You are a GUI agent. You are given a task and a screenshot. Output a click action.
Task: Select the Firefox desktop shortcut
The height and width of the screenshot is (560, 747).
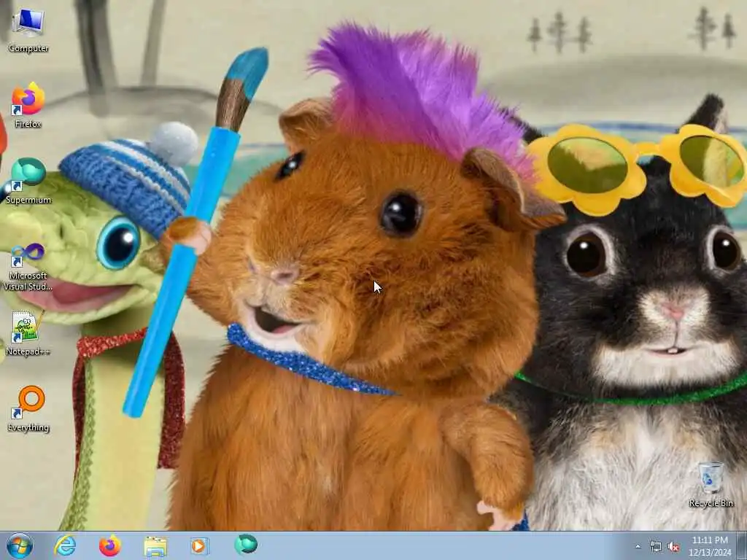coord(28,105)
